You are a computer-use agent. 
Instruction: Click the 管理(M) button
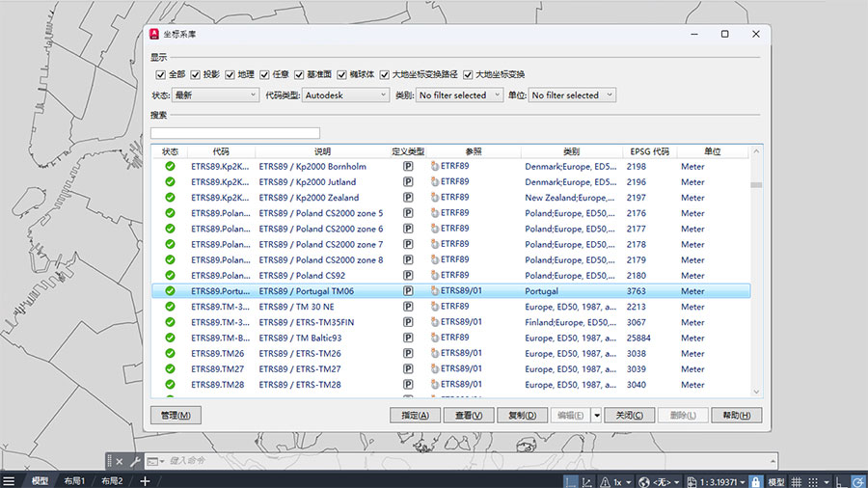[x=176, y=416]
